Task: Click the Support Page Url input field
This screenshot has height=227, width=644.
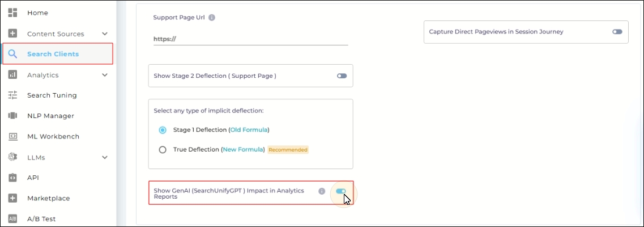Action: (250, 39)
